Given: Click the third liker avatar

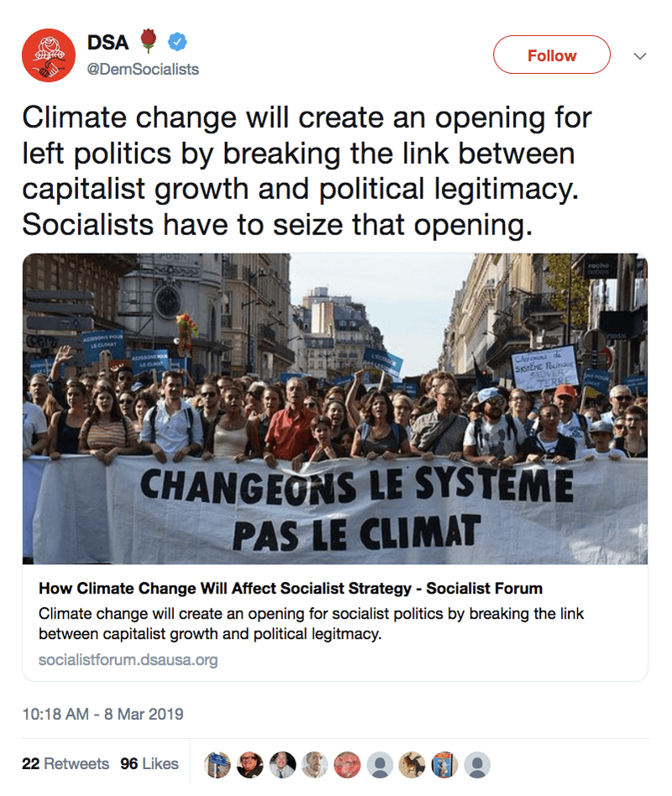Looking at the screenshot, I should coord(283,764).
